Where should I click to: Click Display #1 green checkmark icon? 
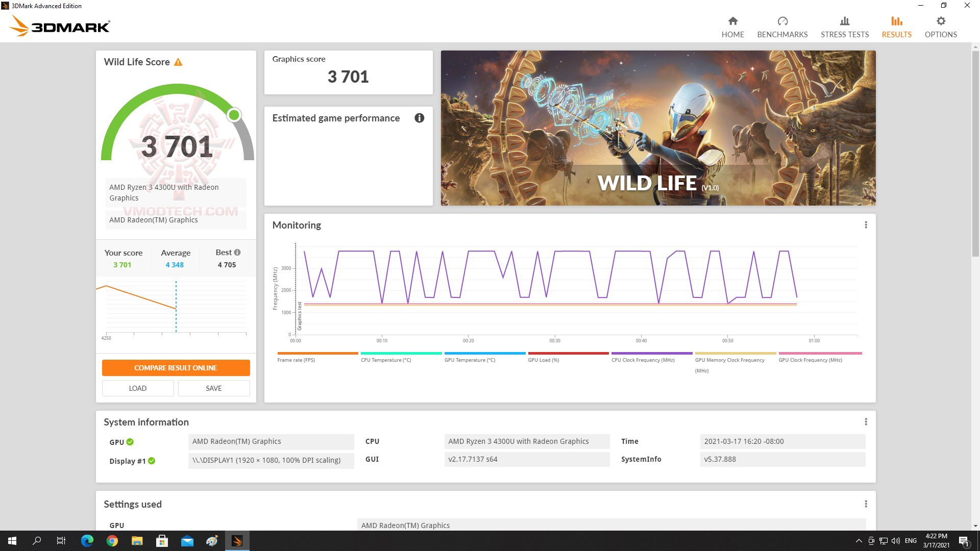(x=152, y=461)
